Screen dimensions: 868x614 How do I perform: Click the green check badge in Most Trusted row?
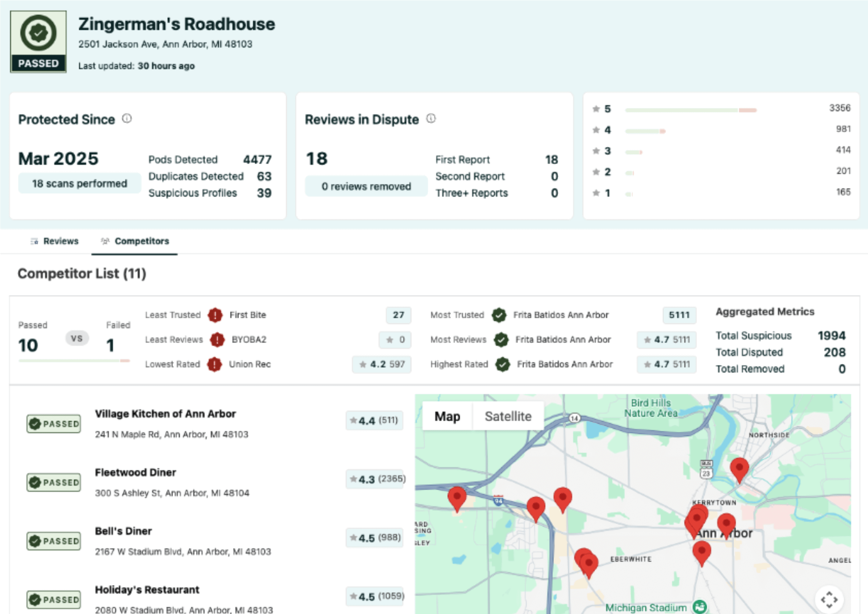click(499, 315)
